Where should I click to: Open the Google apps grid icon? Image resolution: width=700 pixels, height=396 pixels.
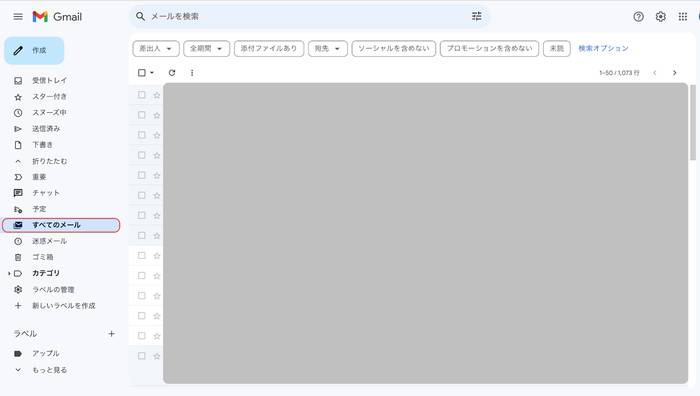(x=683, y=17)
